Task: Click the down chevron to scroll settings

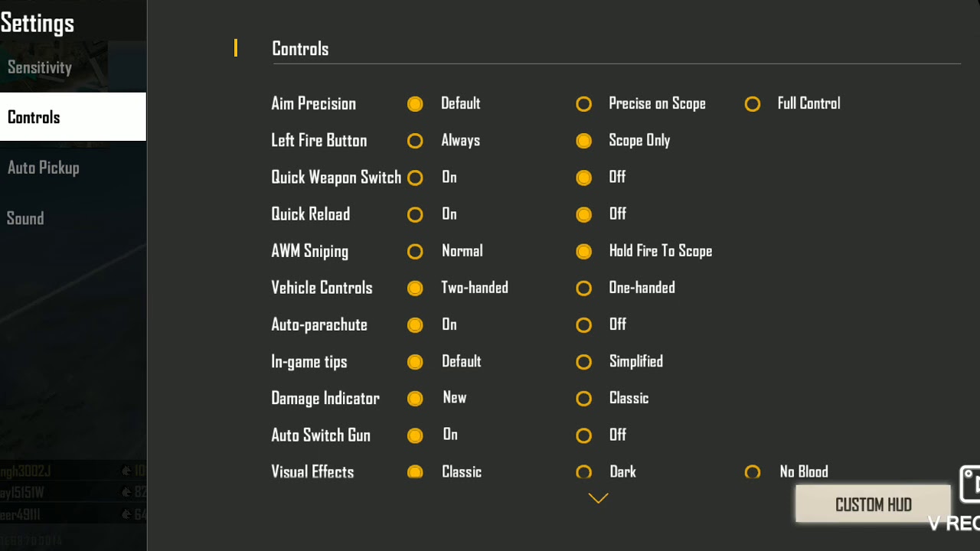Action: (598, 498)
